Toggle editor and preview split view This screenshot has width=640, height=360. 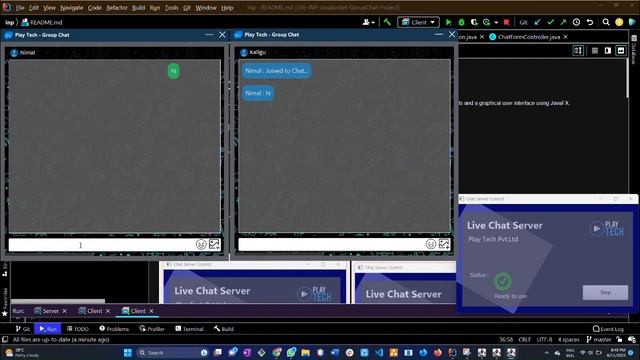pyautogui.click(x=608, y=51)
